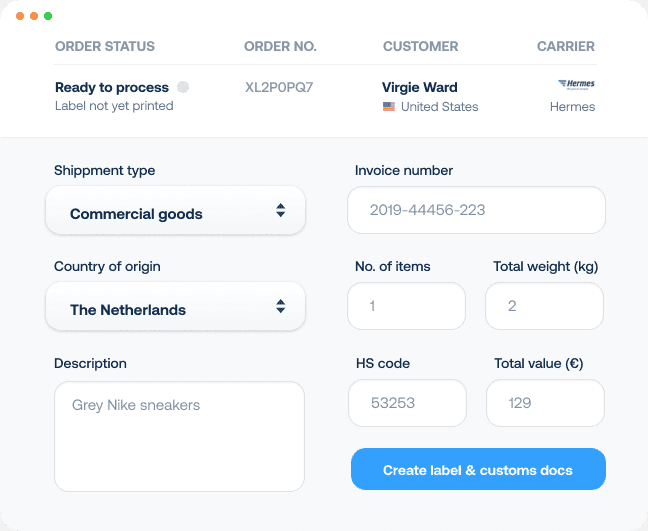Click Create label & customs docs button
This screenshot has height=531, width=648.
point(478,469)
